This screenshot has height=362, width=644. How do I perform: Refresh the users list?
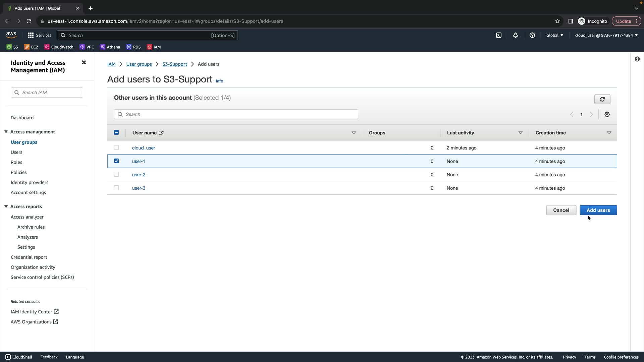pyautogui.click(x=602, y=99)
